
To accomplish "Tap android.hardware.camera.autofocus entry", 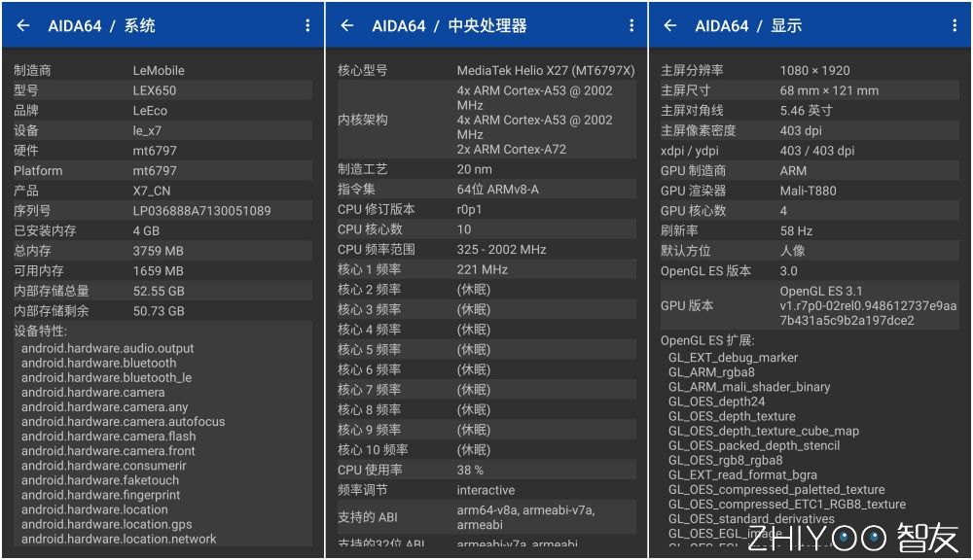I will tap(123, 421).
